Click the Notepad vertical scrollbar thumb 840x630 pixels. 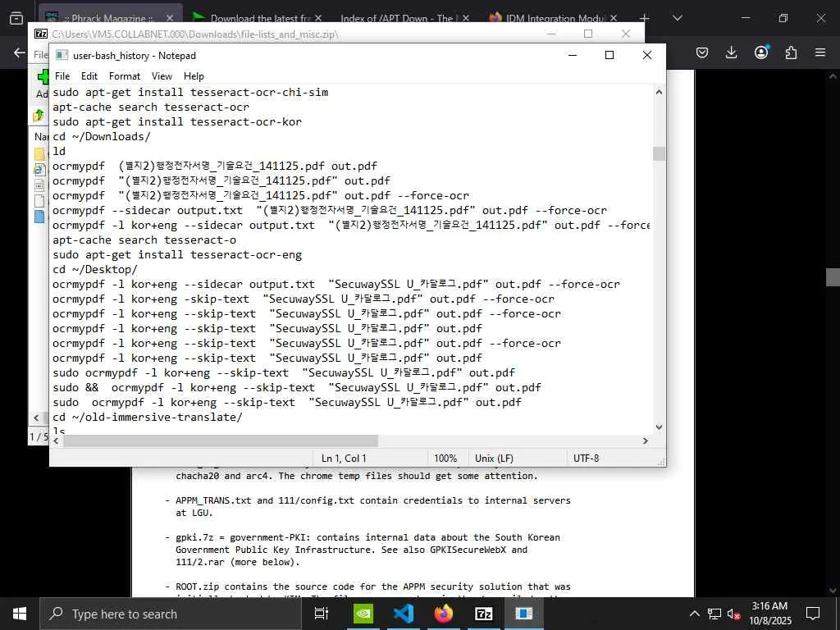tap(659, 153)
